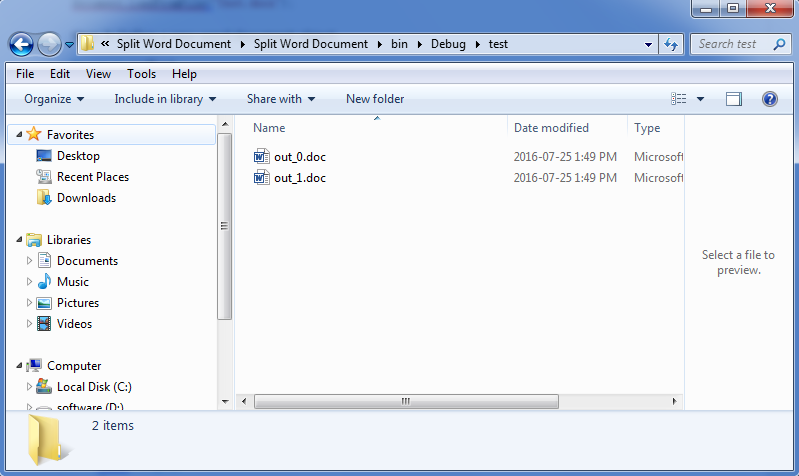Click out_0.doc date modified cell
Image resolution: width=799 pixels, height=476 pixels.
565,156
